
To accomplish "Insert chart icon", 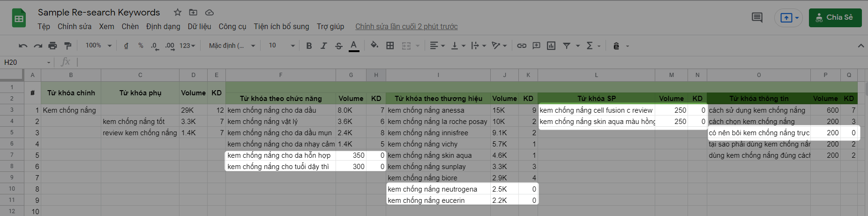I will (x=551, y=46).
